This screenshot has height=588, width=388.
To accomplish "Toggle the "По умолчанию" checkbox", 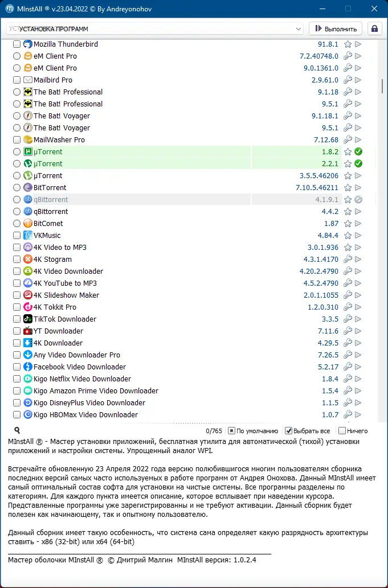I will click(x=231, y=431).
